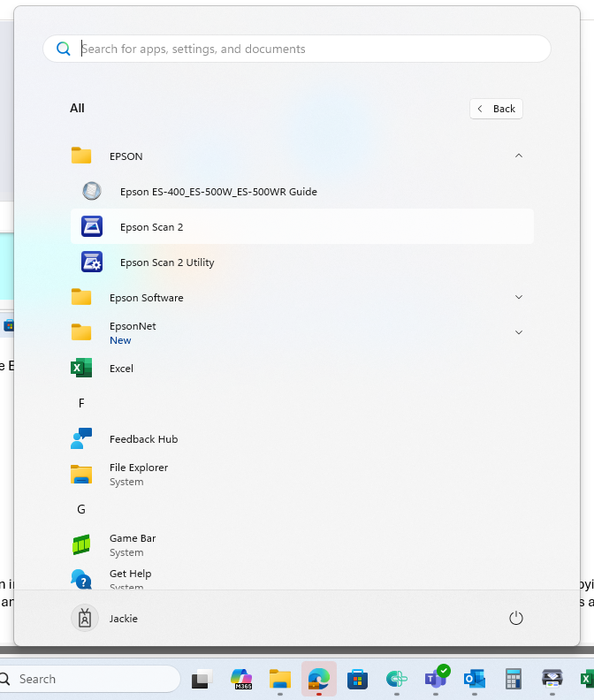The width and height of the screenshot is (594, 700).
Task: Click the Feedback Hub label
Action: tap(144, 439)
